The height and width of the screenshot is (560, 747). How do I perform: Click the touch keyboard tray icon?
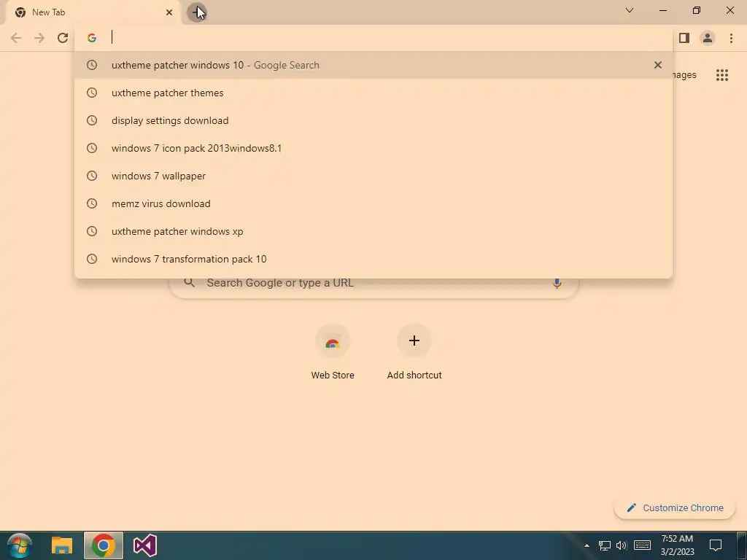(x=642, y=545)
